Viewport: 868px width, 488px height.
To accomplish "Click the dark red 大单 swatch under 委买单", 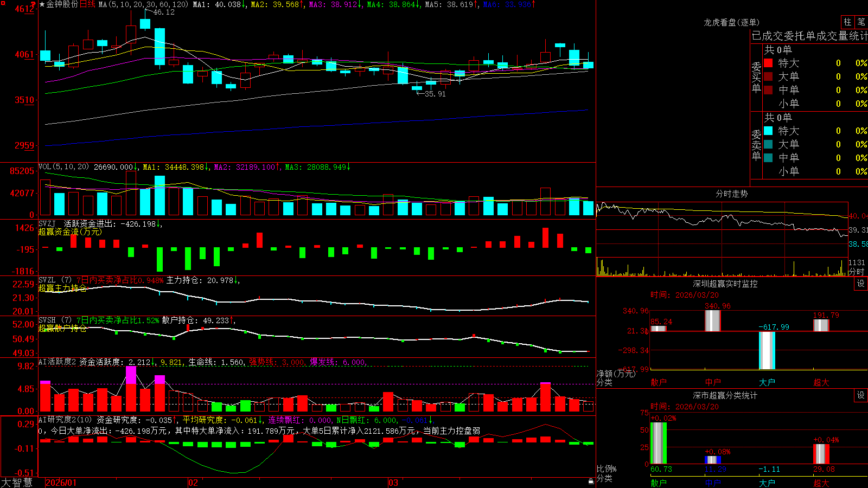I will pyautogui.click(x=768, y=76).
